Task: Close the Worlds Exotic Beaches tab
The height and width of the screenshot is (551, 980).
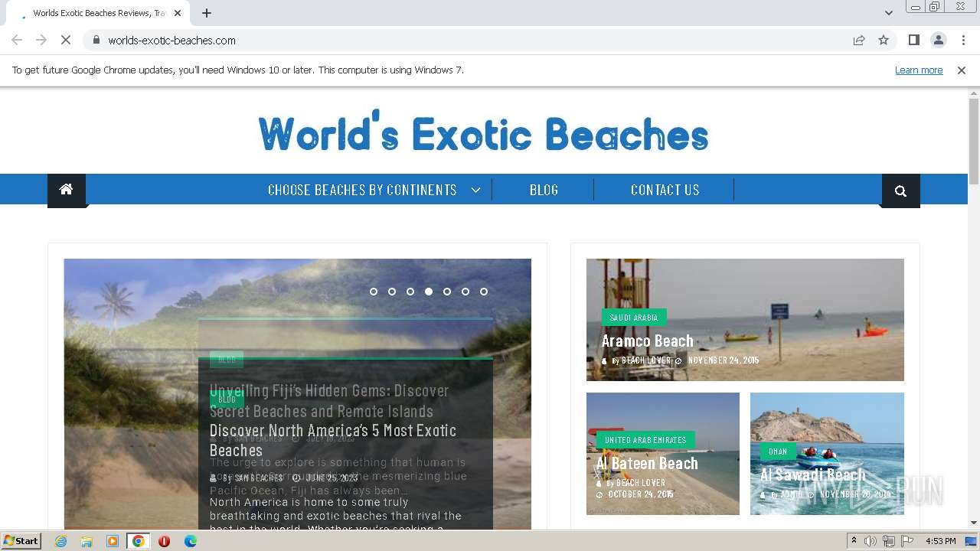Action: tap(178, 13)
